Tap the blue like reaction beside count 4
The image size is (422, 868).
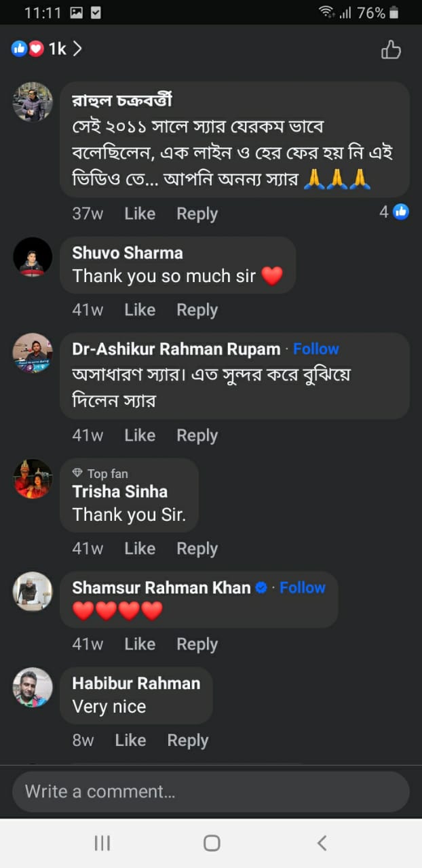401,212
